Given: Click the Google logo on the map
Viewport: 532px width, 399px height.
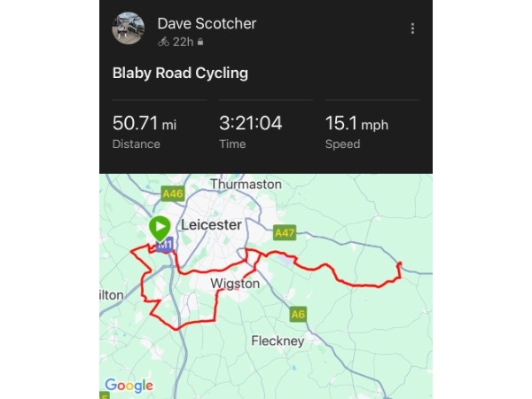Looking at the screenshot, I should 129,385.
